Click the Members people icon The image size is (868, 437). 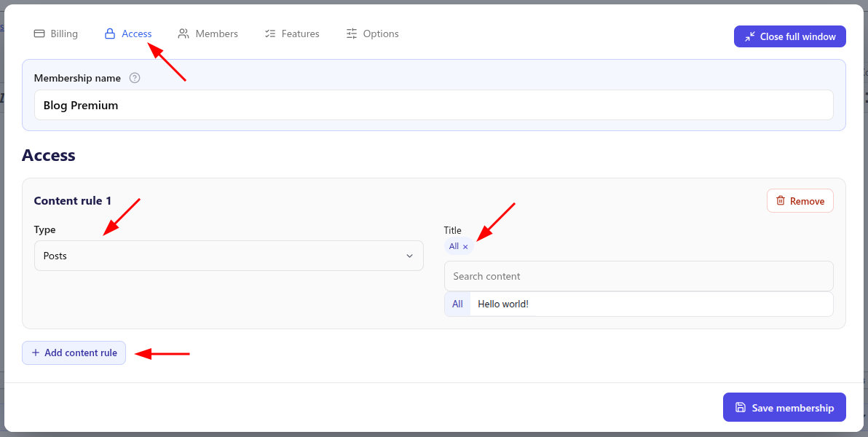tap(184, 34)
